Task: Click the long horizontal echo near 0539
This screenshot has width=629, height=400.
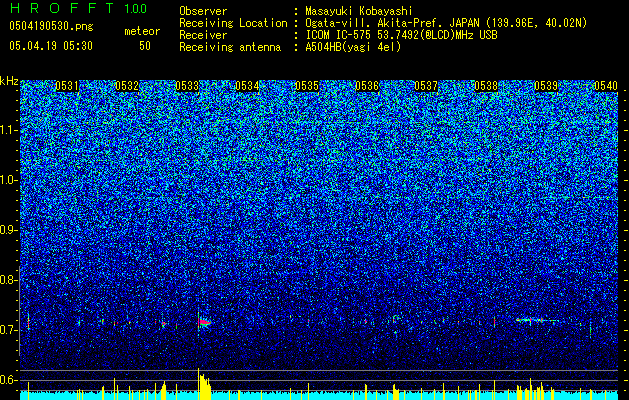Action: tap(537, 320)
